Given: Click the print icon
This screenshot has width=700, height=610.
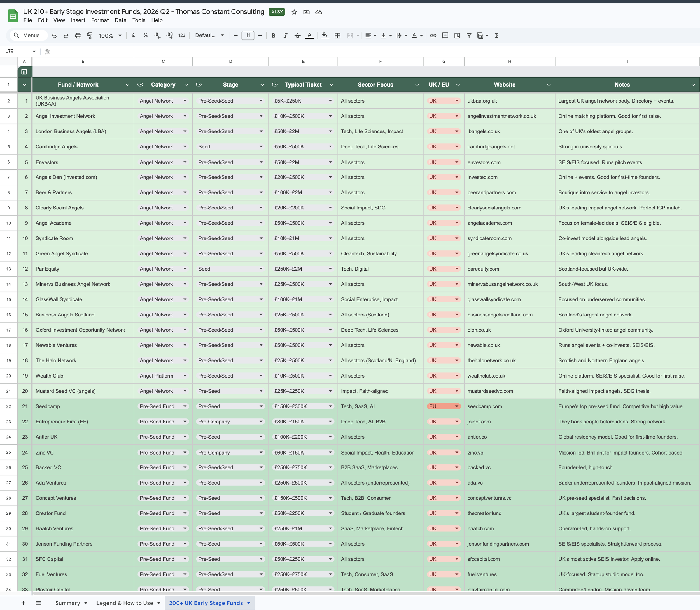Looking at the screenshot, I should (x=78, y=35).
